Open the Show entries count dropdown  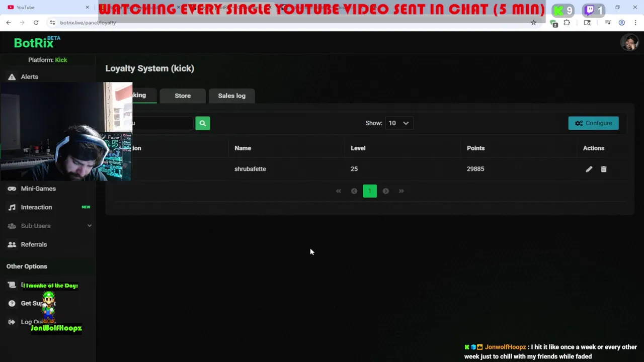pos(398,123)
